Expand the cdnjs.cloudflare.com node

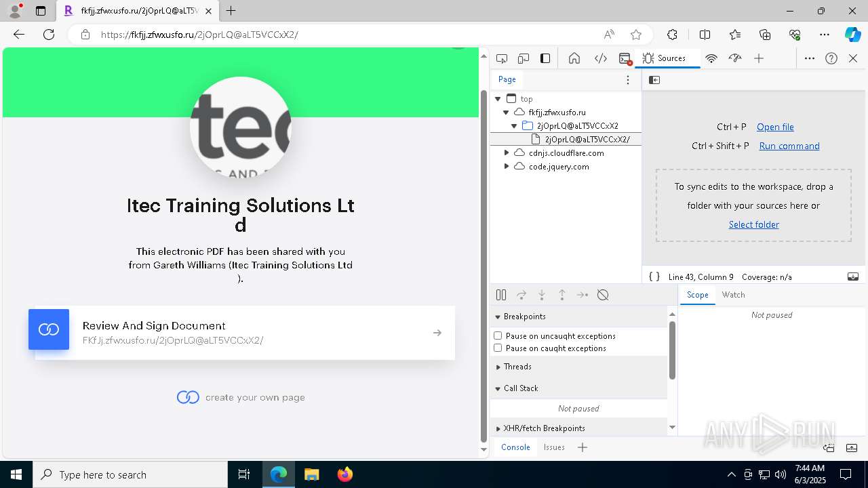tap(506, 153)
